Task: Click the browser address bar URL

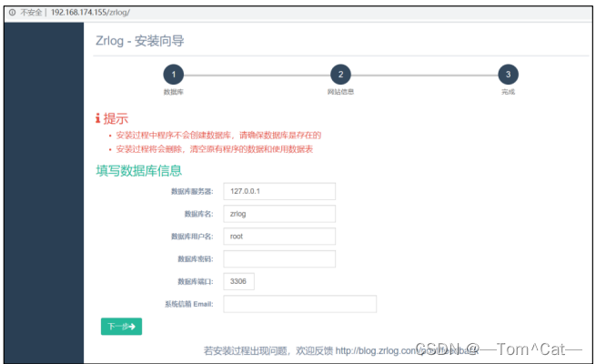Action: (x=90, y=13)
